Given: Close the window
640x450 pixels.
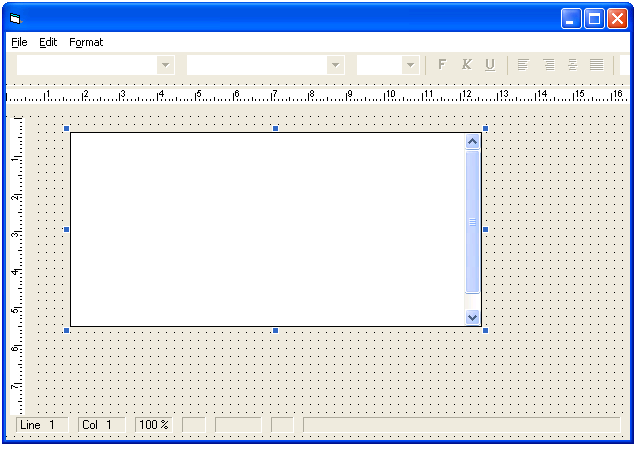Looking at the screenshot, I should [x=618, y=19].
